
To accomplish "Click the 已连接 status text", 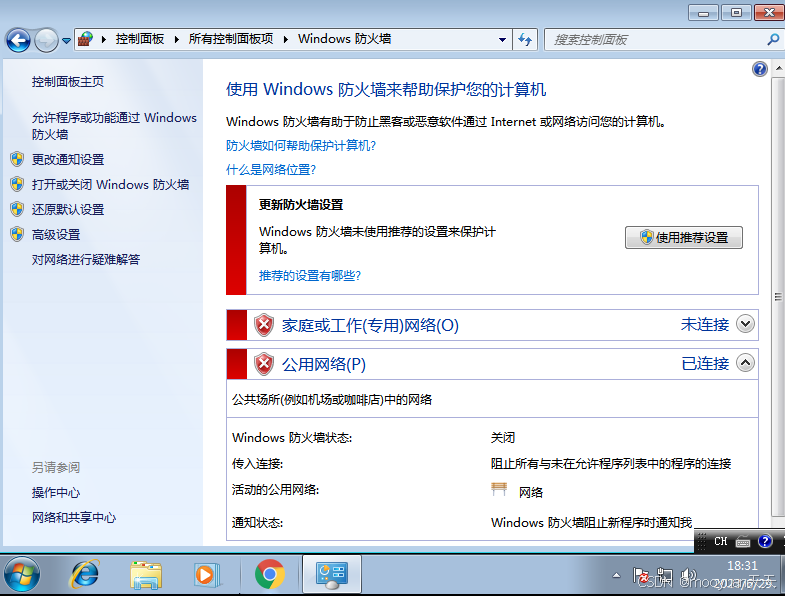I will coord(704,364).
